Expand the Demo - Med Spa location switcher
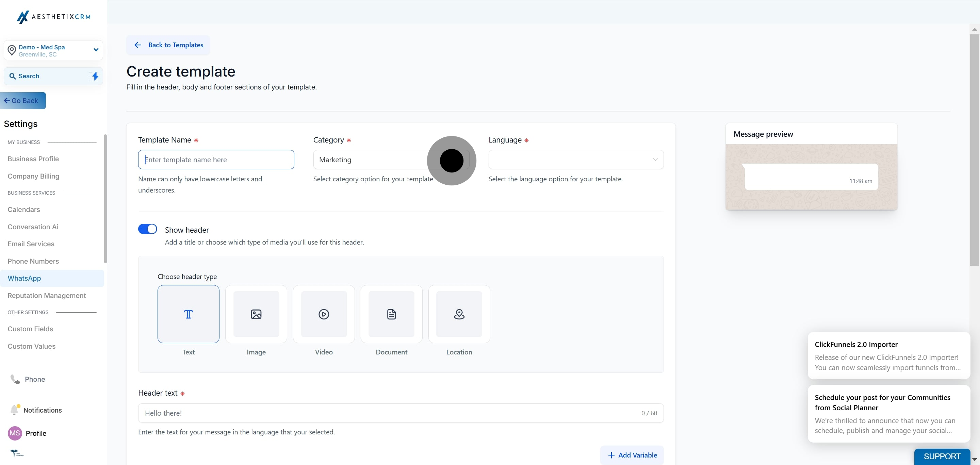980x465 pixels. click(x=53, y=50)
